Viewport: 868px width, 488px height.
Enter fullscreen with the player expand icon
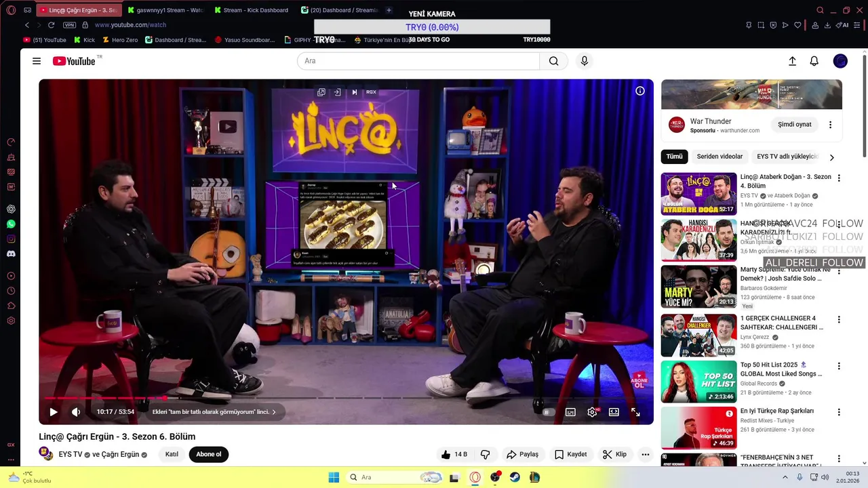click(635, 411)
